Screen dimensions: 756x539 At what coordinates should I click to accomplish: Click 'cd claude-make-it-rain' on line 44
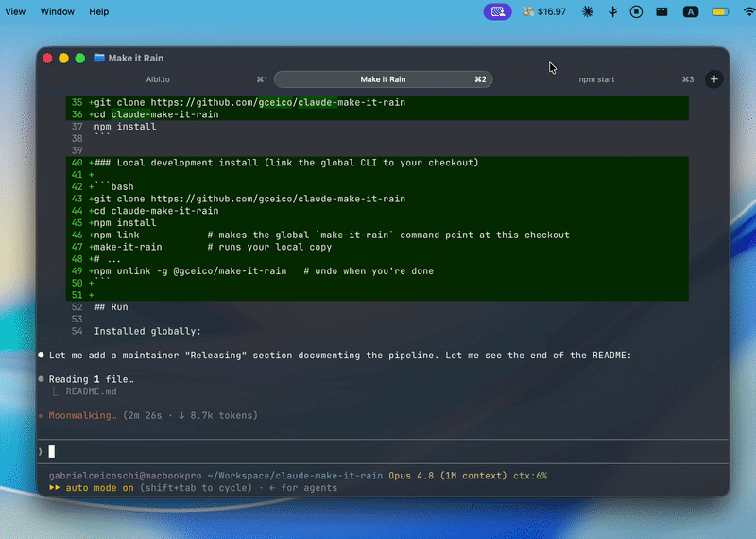(x=156, y=211)
